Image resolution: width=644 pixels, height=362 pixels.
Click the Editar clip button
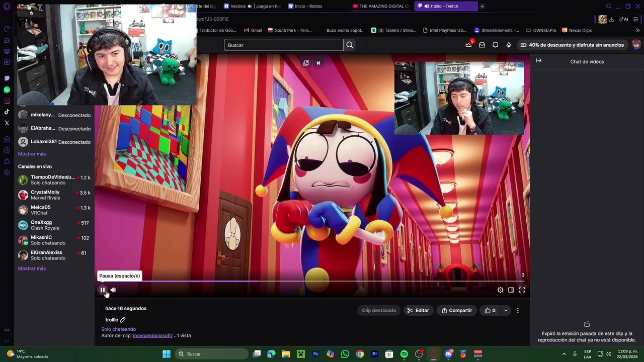418,310
